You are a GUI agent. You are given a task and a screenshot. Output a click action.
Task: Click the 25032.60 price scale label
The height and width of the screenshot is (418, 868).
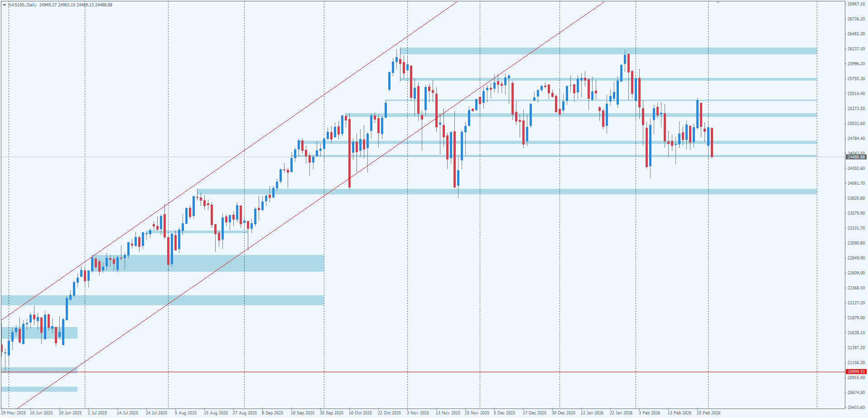[x=856, y=124]
